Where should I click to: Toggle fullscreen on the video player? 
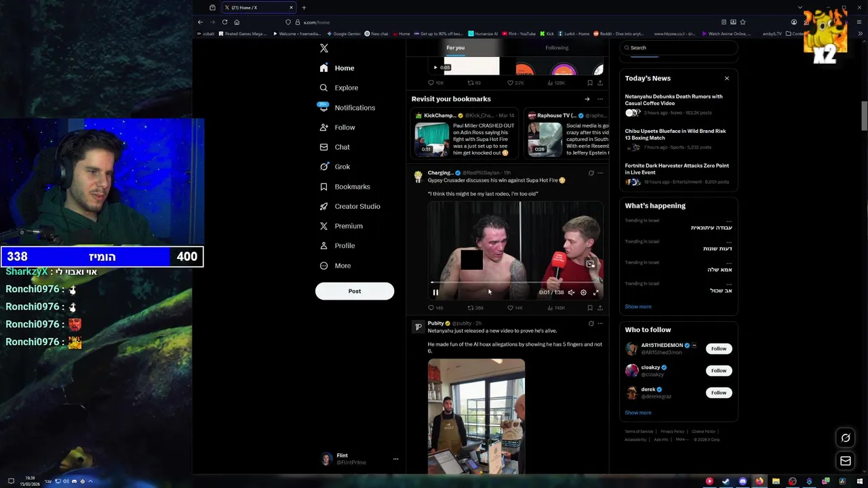tap(595, 293)
